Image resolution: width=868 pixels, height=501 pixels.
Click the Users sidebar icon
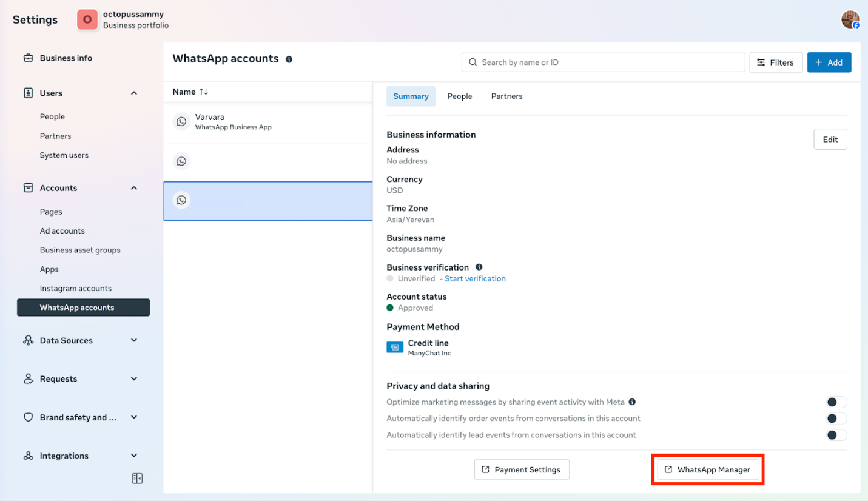(28, 93)
